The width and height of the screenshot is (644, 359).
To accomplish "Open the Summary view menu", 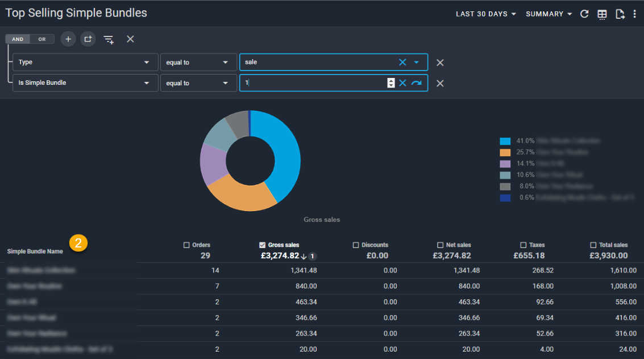I will pyautogui.click(x=549, y=14).
